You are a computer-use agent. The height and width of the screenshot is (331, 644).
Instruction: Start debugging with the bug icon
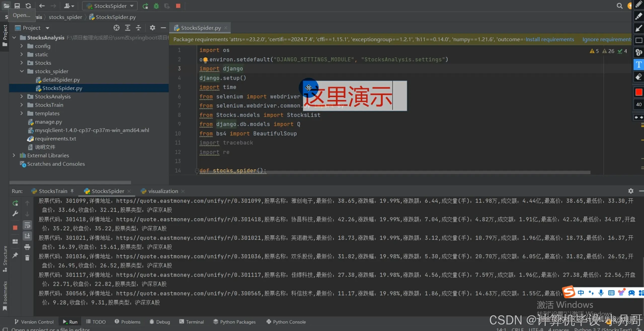pos(156,6)
